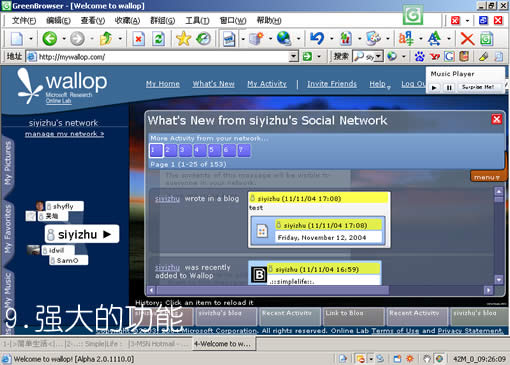The height and width of the screenshot is (365, 510).
Task: Select idvil in the network
Action: 58,250
